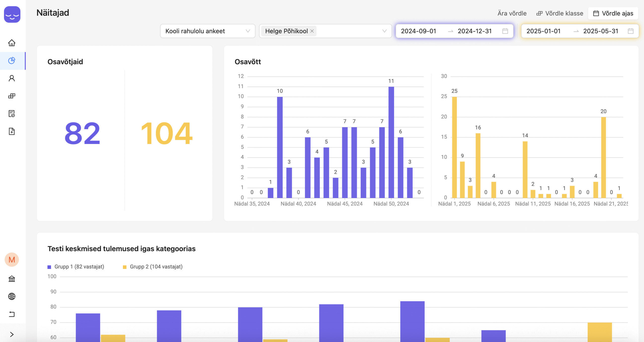644x342 pixels.
Task: Click the Nädal 1, 2025 axis label
Action: (x=454, y=204)
